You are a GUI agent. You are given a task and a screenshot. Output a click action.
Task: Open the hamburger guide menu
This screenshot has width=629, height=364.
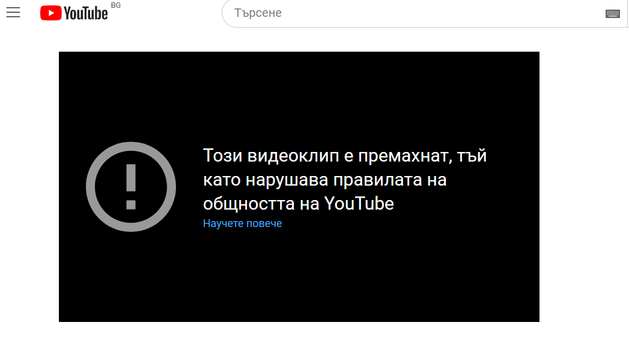tap(13, 13)
